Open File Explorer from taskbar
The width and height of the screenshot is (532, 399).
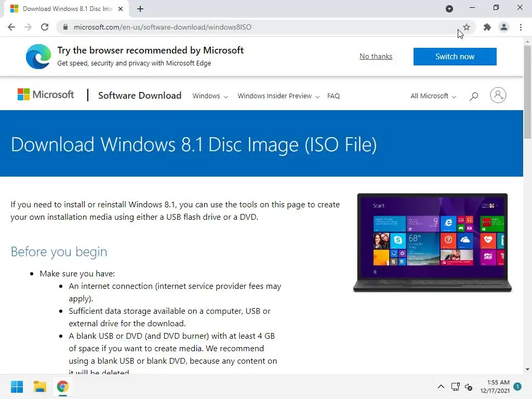coord(39,387)
